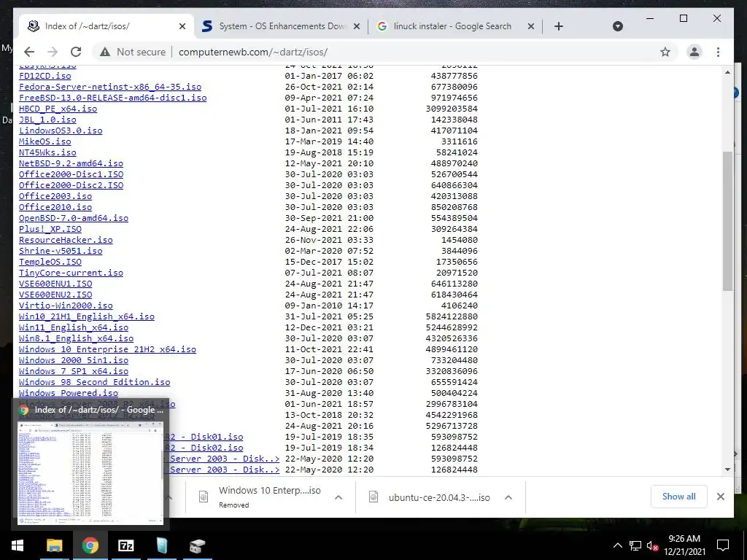This screenshot has height=560, width=747.
Task: Show all downloads
Action: 678,496
